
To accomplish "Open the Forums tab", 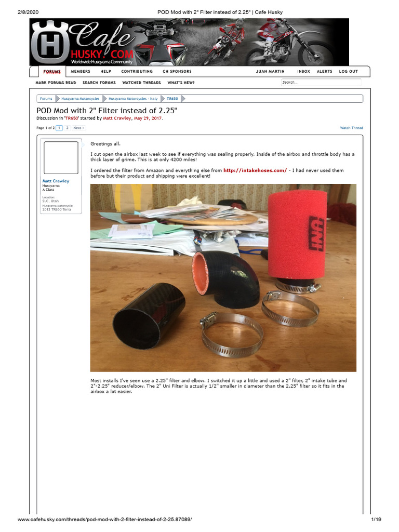I will tap(52, 72).
